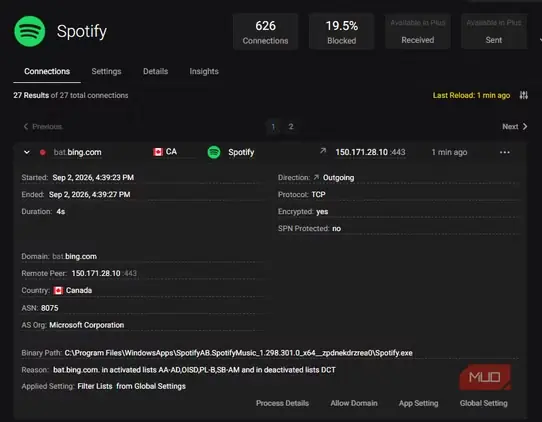This screenshot has height=422, width=542.
Task: Click the 626 Connections stat card
Action: [265, 32]
